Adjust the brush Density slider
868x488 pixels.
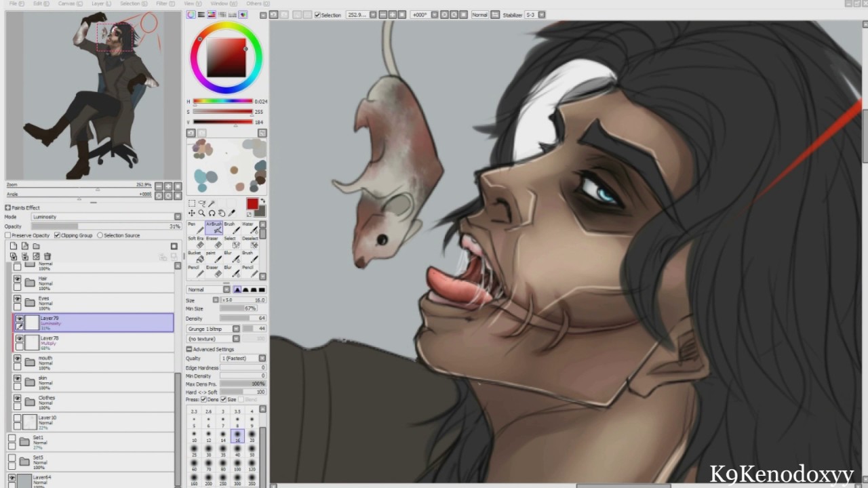point(243,318)
